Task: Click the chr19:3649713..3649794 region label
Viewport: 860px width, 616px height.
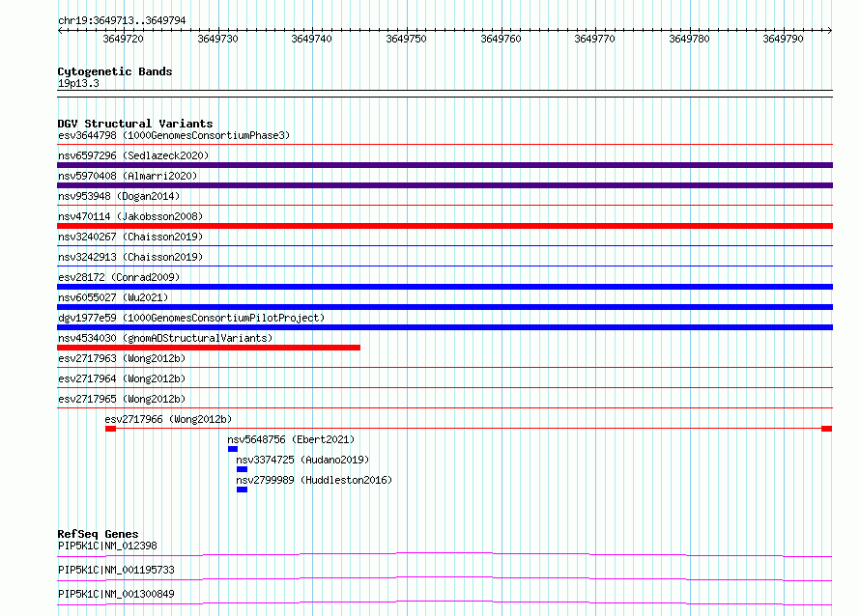Action: click(122, 20)
